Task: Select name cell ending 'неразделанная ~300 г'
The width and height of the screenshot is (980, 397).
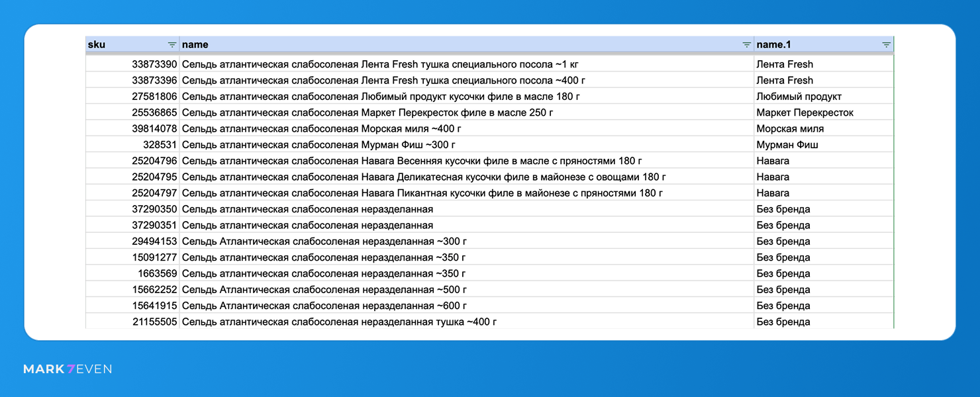Action: [467, 242]
